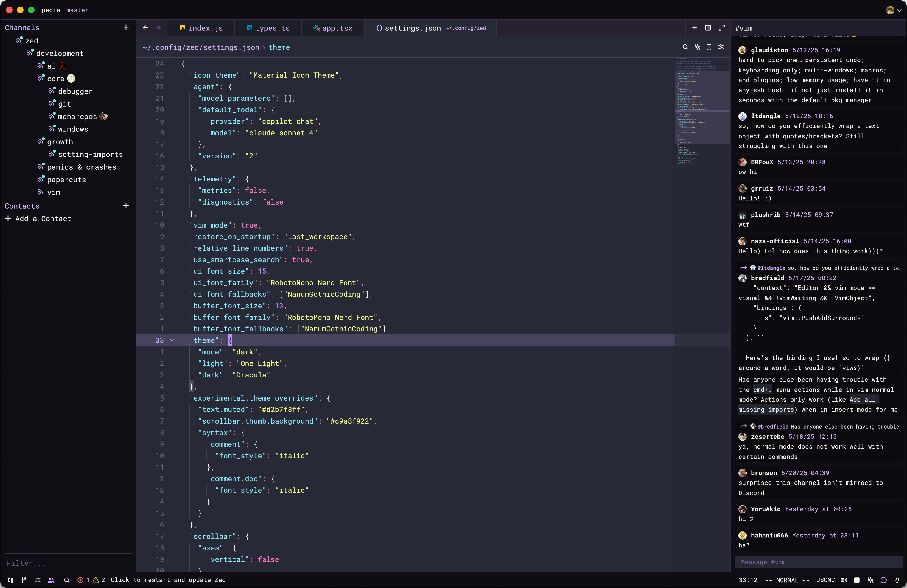
Task: Click the Message #vim input box
Action: coord(819,562)
